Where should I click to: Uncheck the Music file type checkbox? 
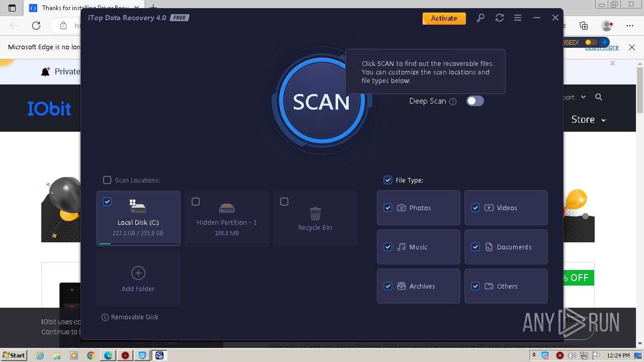[x=388, y=247]
